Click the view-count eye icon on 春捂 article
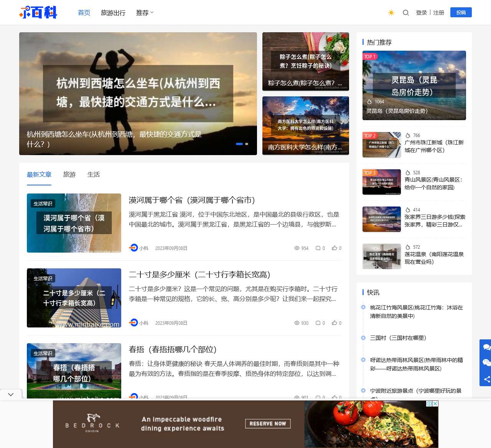 [297, 398]
